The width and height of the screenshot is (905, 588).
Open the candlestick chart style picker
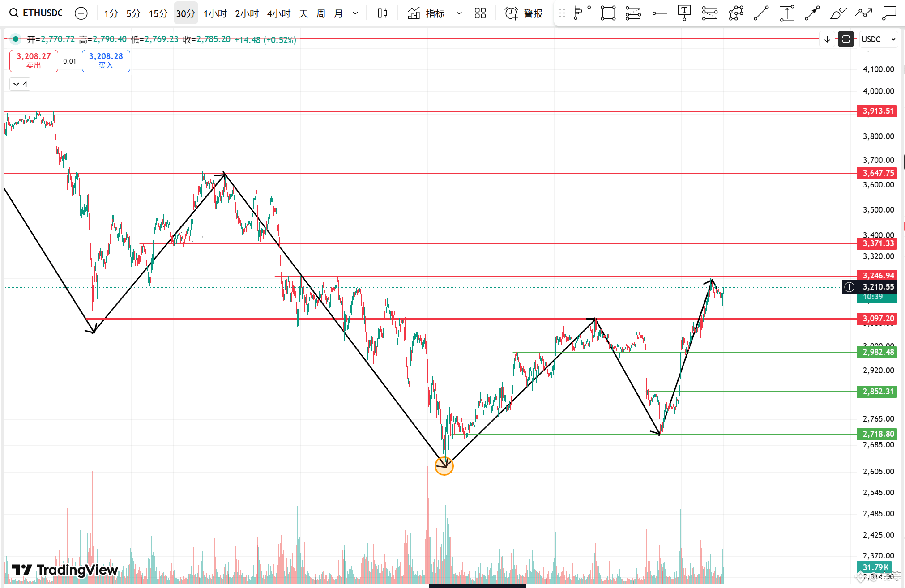(382, 13)
